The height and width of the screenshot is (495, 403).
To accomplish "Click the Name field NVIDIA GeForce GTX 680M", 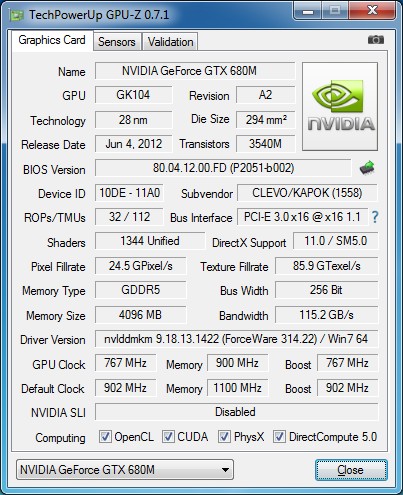I will point(195,71).
